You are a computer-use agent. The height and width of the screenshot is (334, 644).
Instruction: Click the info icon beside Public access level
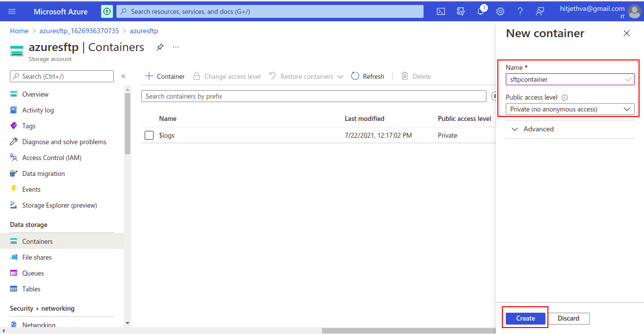point(565,98)
